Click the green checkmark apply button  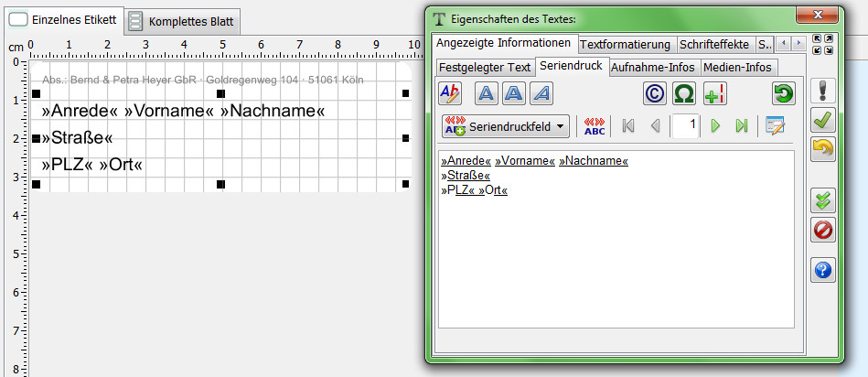pos(823,120)
